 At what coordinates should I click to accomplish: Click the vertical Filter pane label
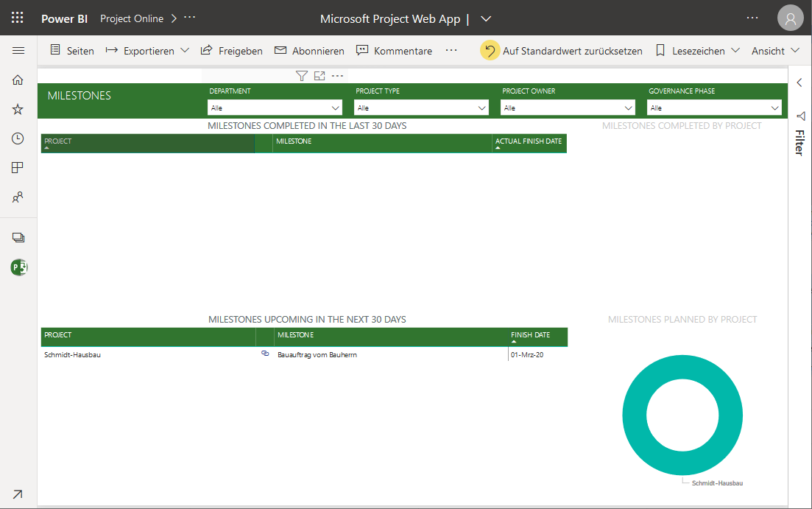pyautogui.click(x=800, y=143)
